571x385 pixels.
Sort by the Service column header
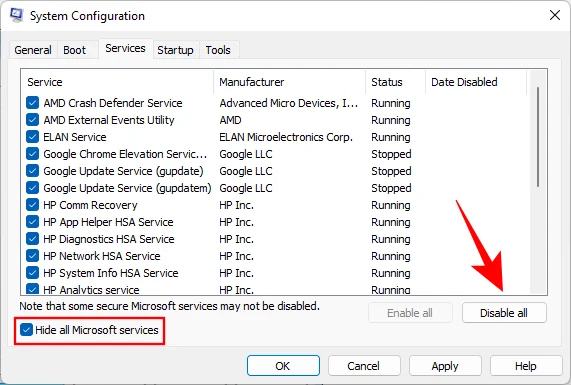click(x=117, y=82)
